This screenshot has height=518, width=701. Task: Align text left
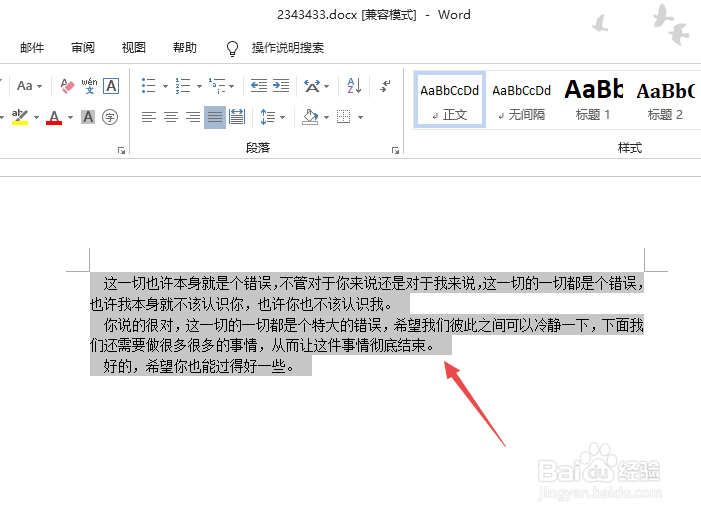[149, 118]
